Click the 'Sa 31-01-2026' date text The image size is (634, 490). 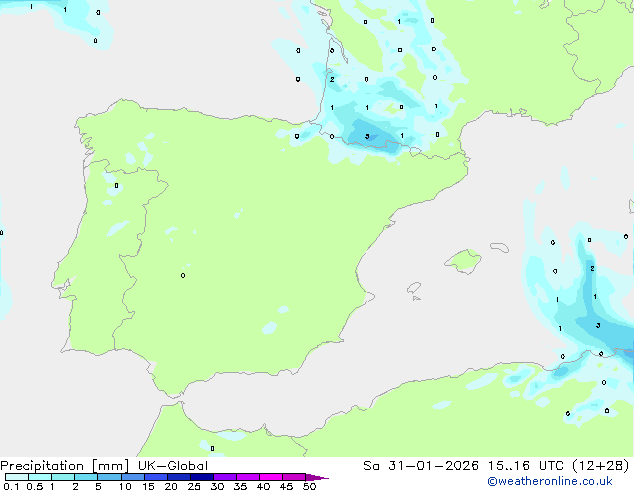tap(421, 466)
